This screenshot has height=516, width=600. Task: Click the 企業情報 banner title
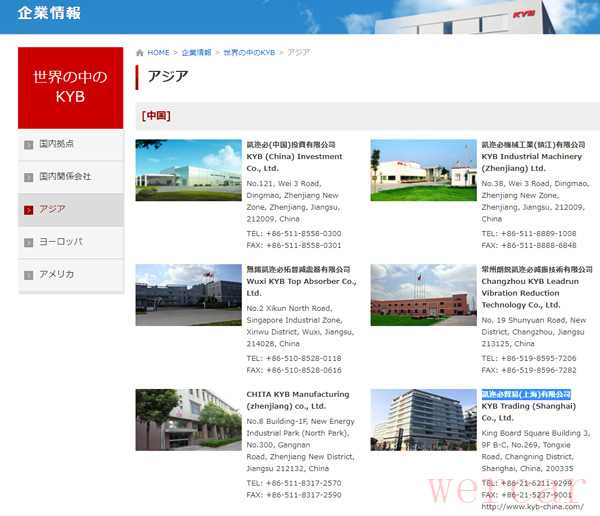(x=49, y=13)
